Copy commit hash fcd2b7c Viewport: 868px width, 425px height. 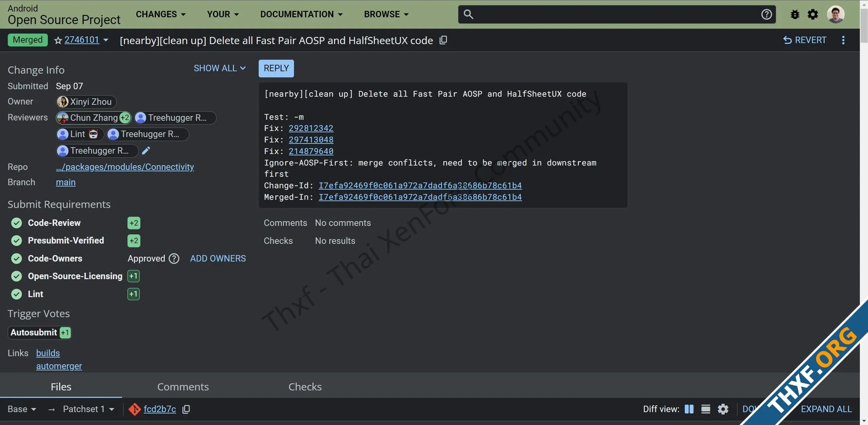[x=186, y=409]
